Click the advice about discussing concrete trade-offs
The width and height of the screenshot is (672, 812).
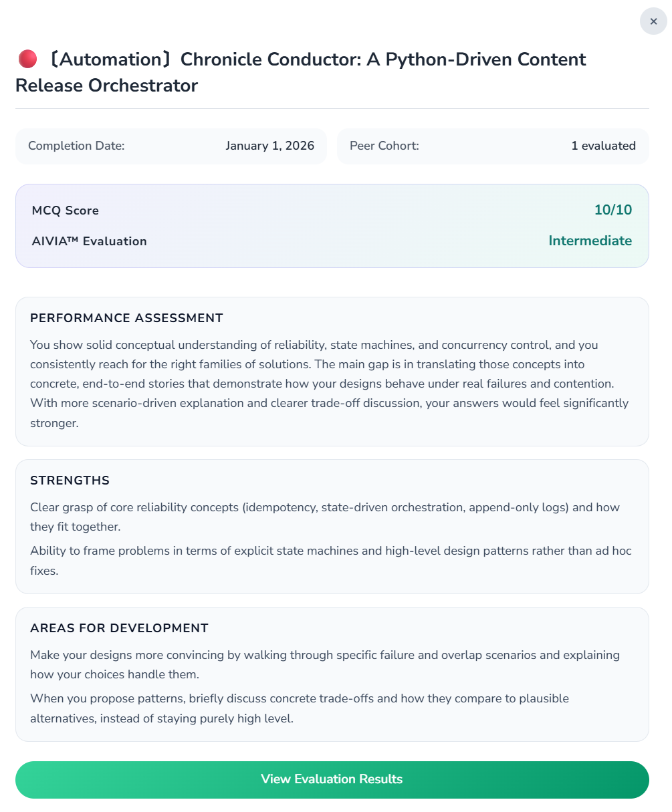pyautogui.click(x=299, y=708)
